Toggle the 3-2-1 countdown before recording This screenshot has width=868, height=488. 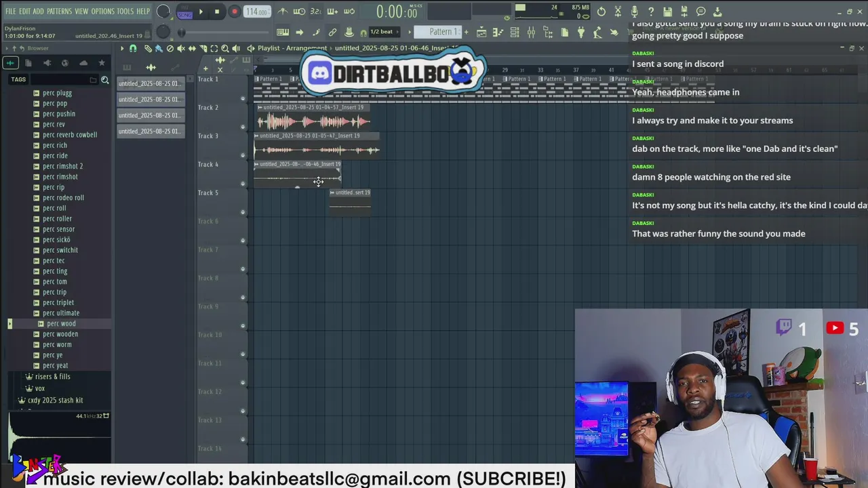[x=315, y=12]
